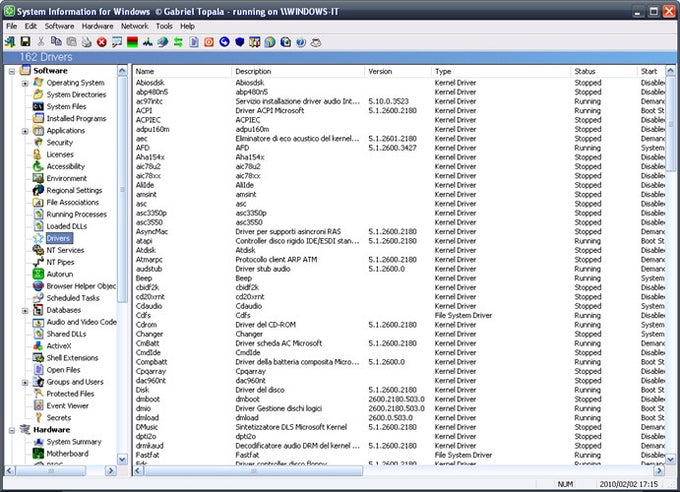This screenshot has height=492, width=680.
Task: Click the green arrows swap toolbar icon
Action: 178,42
